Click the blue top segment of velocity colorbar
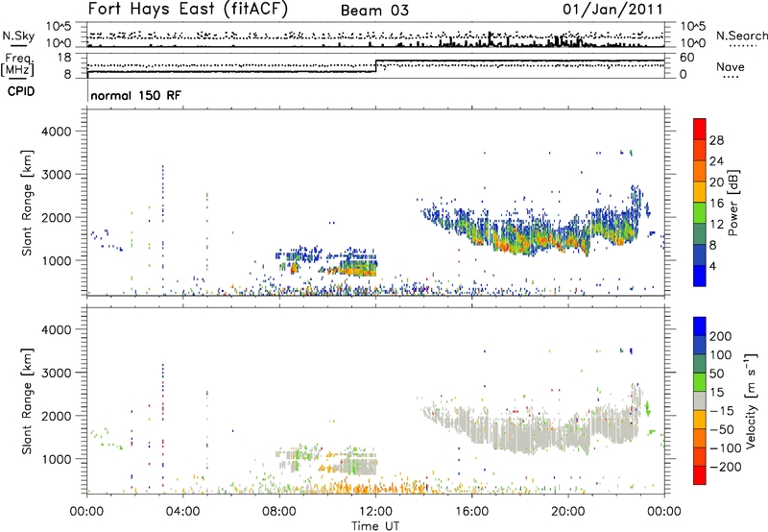 coord(700,326)
